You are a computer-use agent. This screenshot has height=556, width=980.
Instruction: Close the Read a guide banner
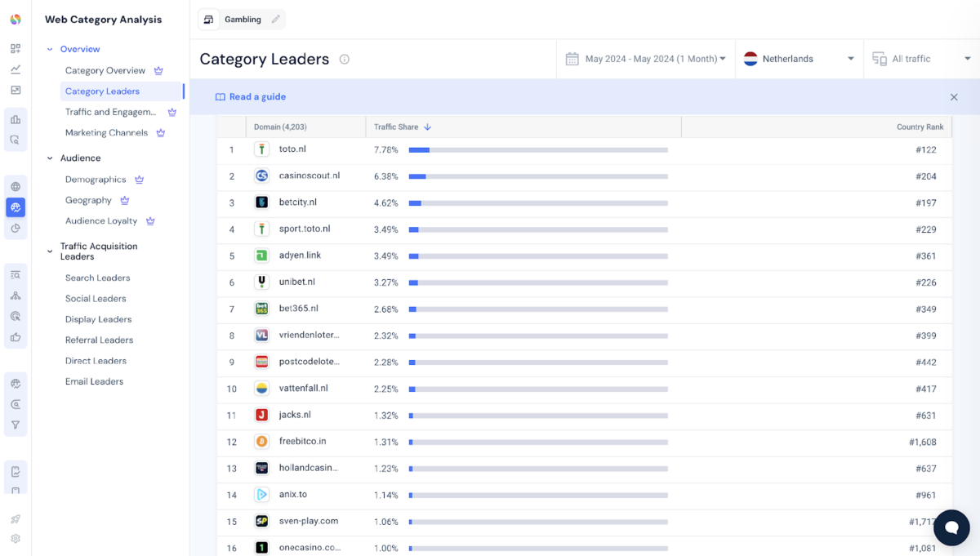(x=954, y=97)
